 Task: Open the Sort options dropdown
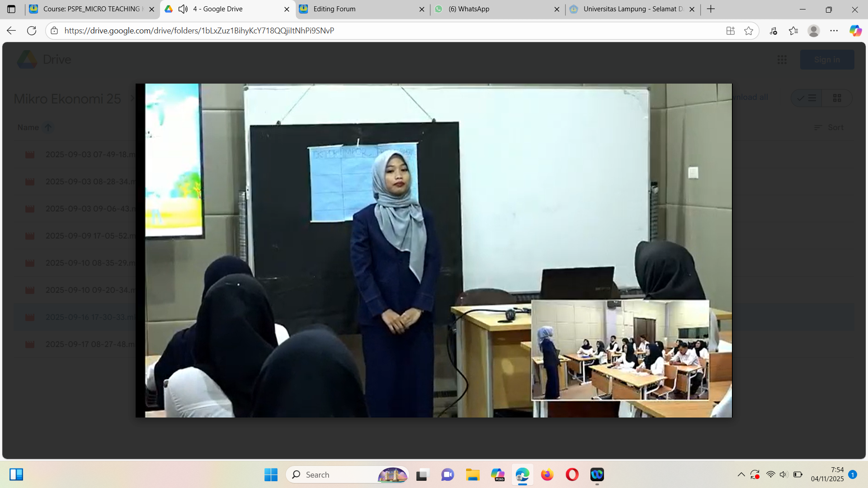click(829, 127)
